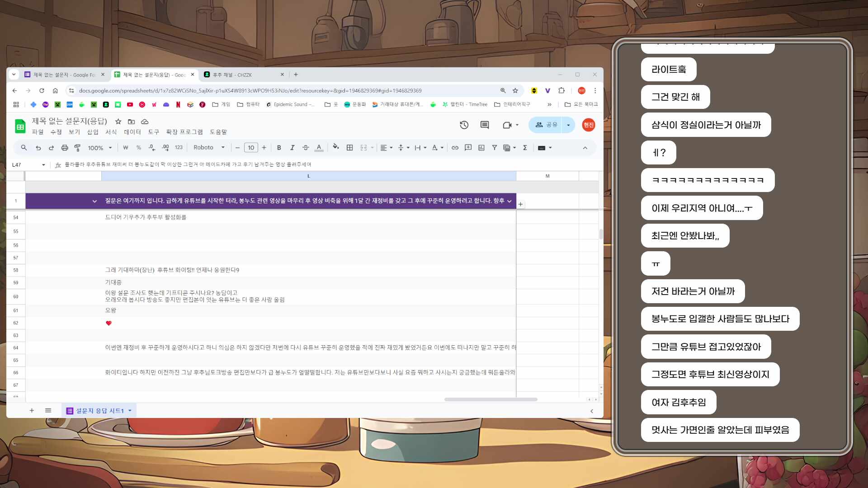Undo the last action in Sheets
Viewport: 868px width, 488px height.
(38, 148)
